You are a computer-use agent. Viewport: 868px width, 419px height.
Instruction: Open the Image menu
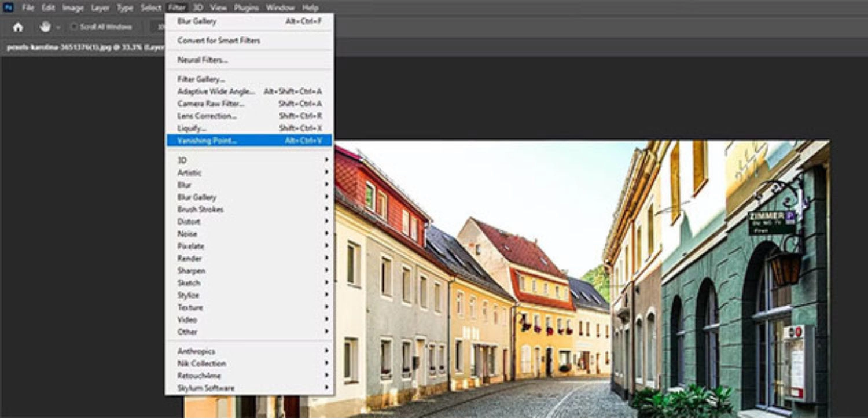coord(73,8)
